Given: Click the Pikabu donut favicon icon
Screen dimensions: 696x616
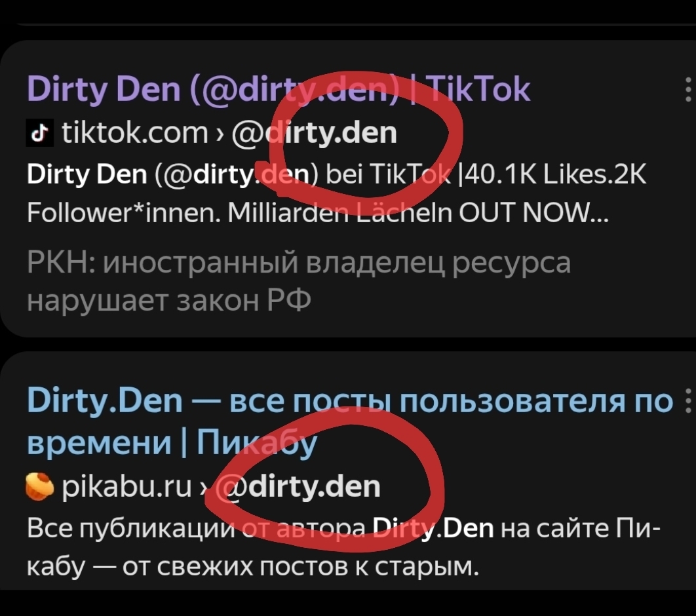Looking at the screenshot, I should tap(39, 487).
